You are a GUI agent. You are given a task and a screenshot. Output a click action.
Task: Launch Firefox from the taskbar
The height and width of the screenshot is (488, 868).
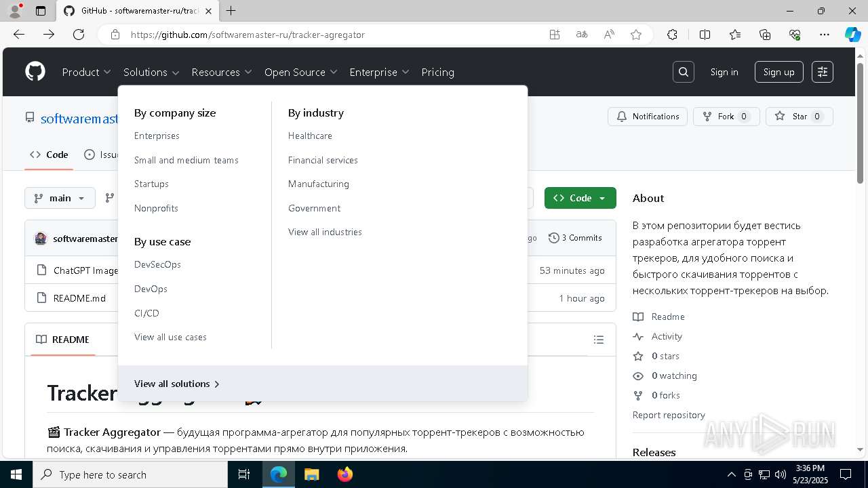click(345, 474)
